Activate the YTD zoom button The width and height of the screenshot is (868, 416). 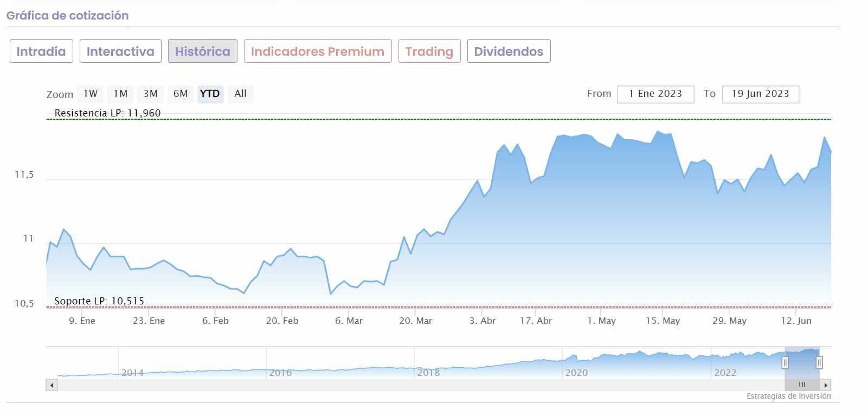pos(210,94)
